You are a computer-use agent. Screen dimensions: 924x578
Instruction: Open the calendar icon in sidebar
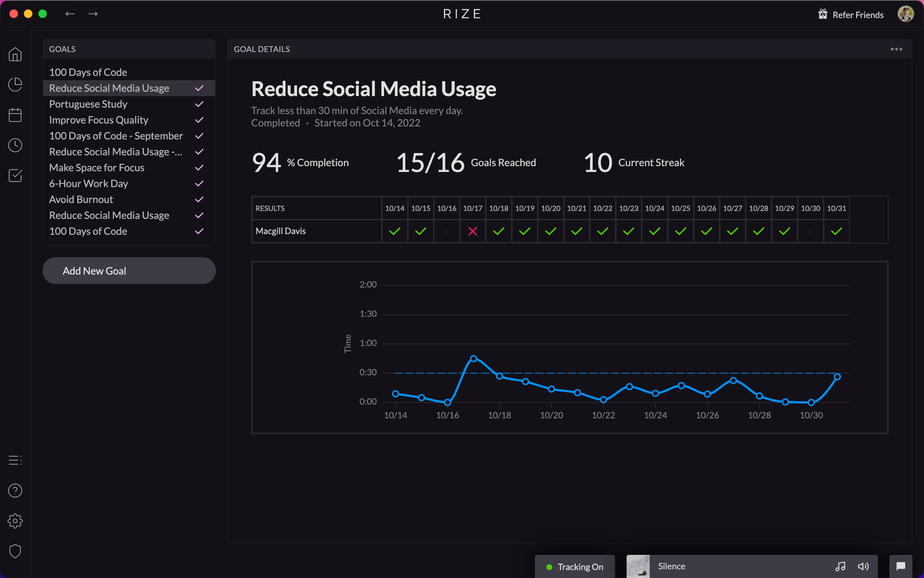coord(15,115)
